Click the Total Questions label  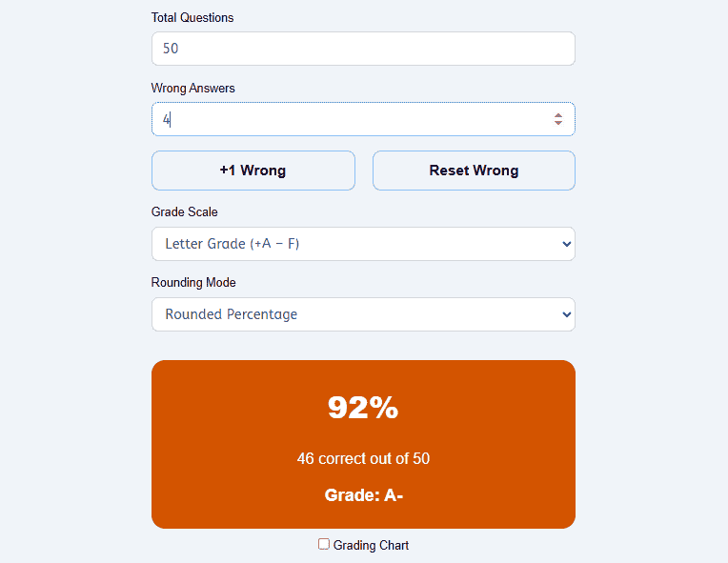pyautogui.click(x=192, y=17)
